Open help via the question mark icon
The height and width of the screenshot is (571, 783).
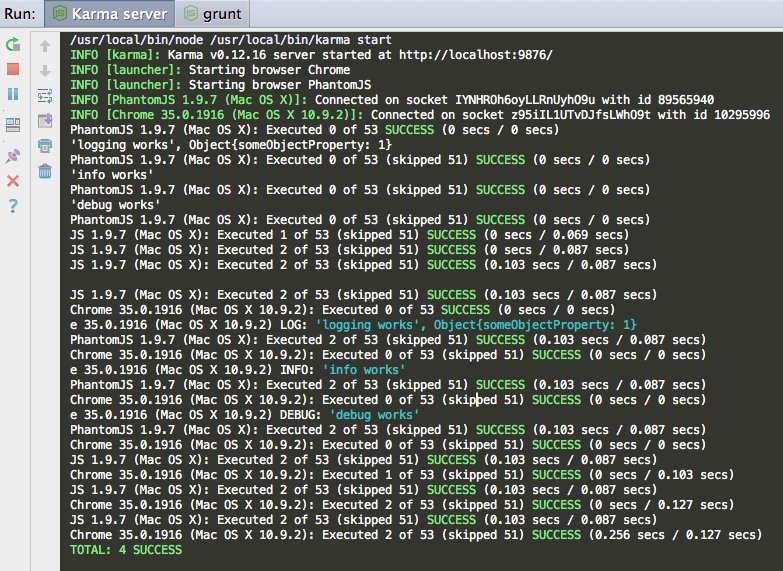coord(13,206)
